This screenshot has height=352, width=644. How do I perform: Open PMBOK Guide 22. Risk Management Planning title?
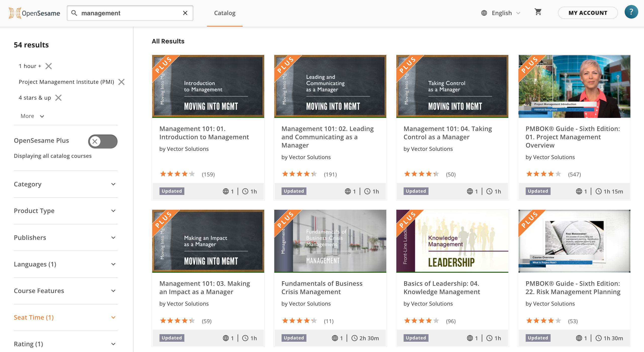point(573,288)
